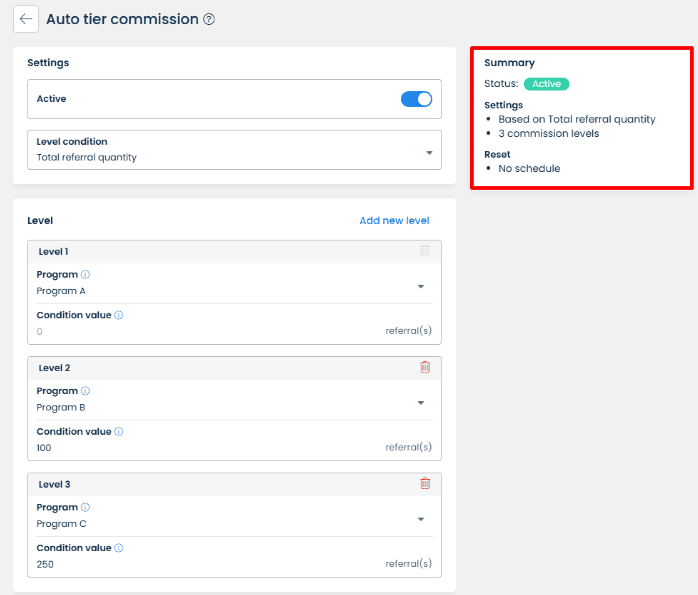Screen dimensions: 698x595
Task: Click the Level 1 condition value field
Action: click(200, 331)
